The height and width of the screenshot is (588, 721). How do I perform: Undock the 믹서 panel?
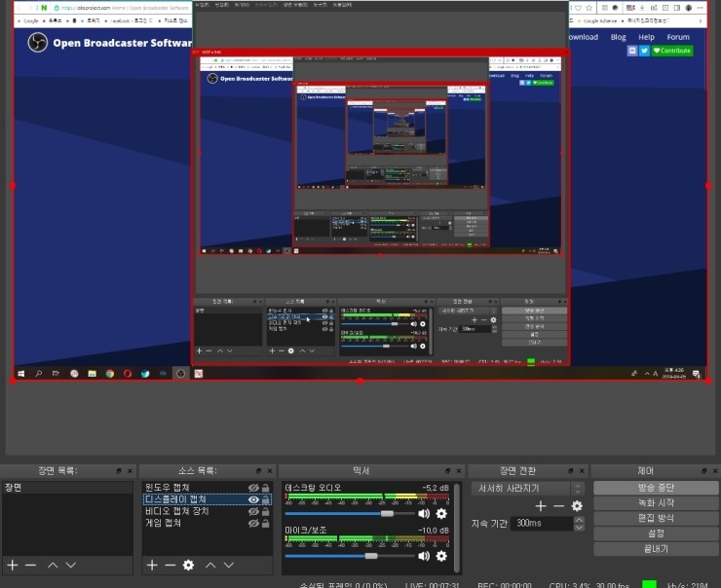coord(448,471)
